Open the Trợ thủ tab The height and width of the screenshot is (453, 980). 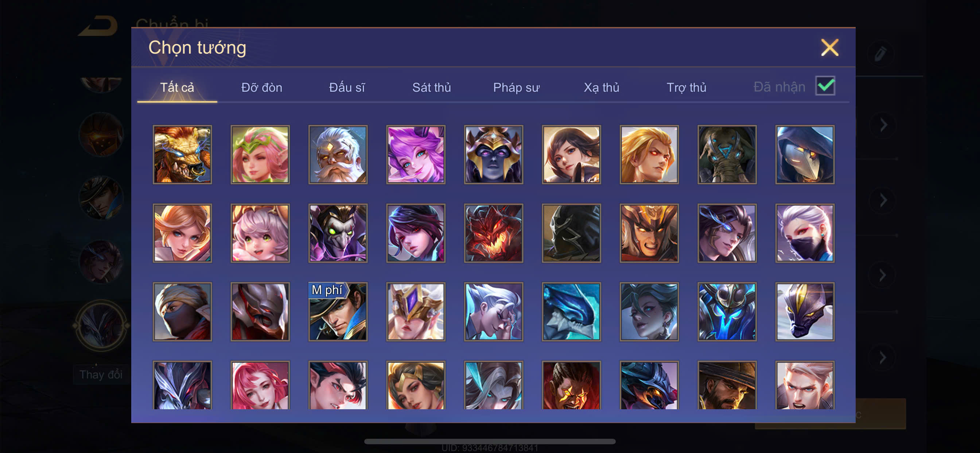coord(686,87)
